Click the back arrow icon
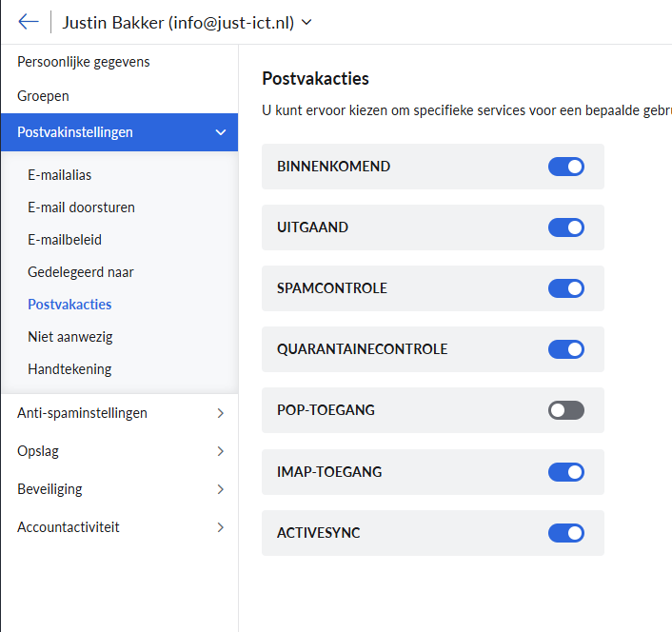 (28, 23)
